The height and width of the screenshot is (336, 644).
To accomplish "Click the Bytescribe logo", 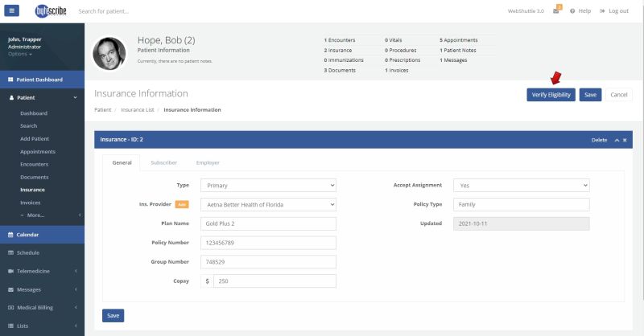I will pos(51,11).
